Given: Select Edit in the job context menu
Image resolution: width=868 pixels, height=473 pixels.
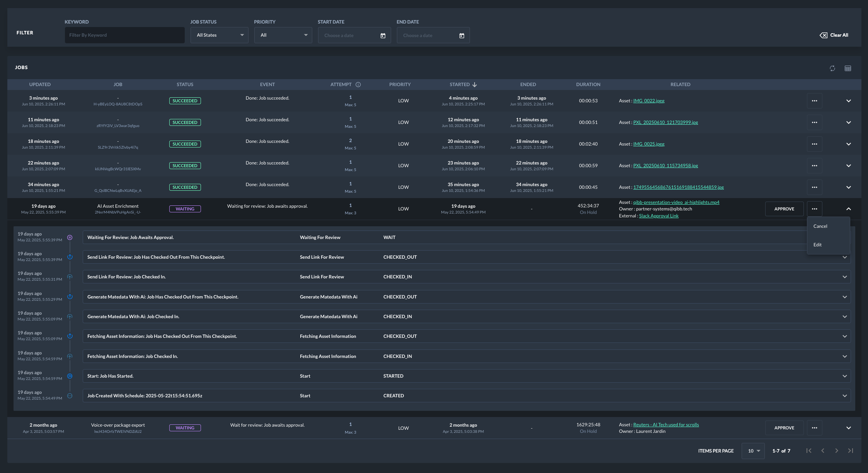Looking at the screenshot, I should pos(817,245).
